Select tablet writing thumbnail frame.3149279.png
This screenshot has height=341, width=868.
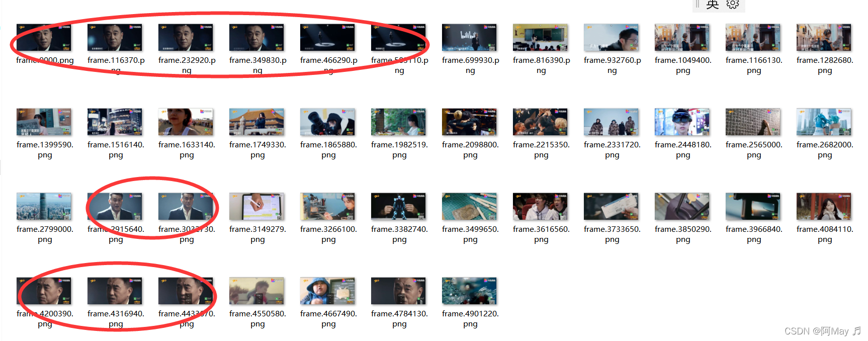256,207
